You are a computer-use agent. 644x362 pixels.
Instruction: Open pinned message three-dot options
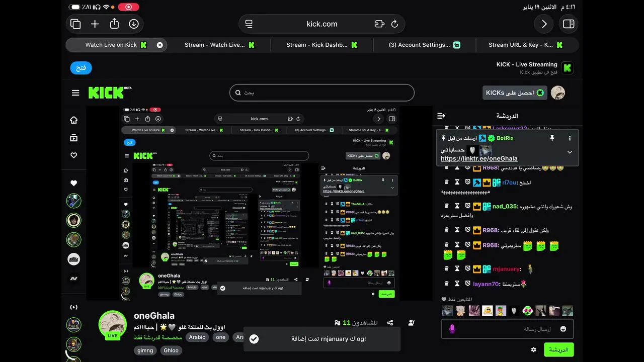[570, 138]
